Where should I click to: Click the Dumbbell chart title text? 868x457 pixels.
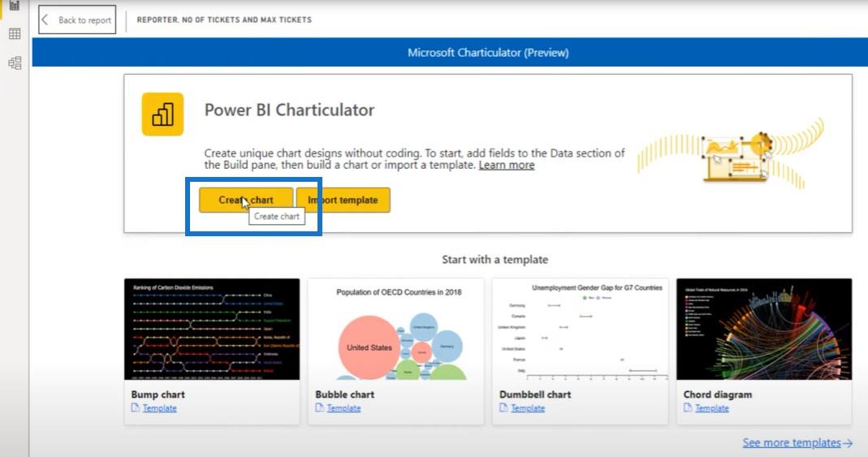[535, 394]
